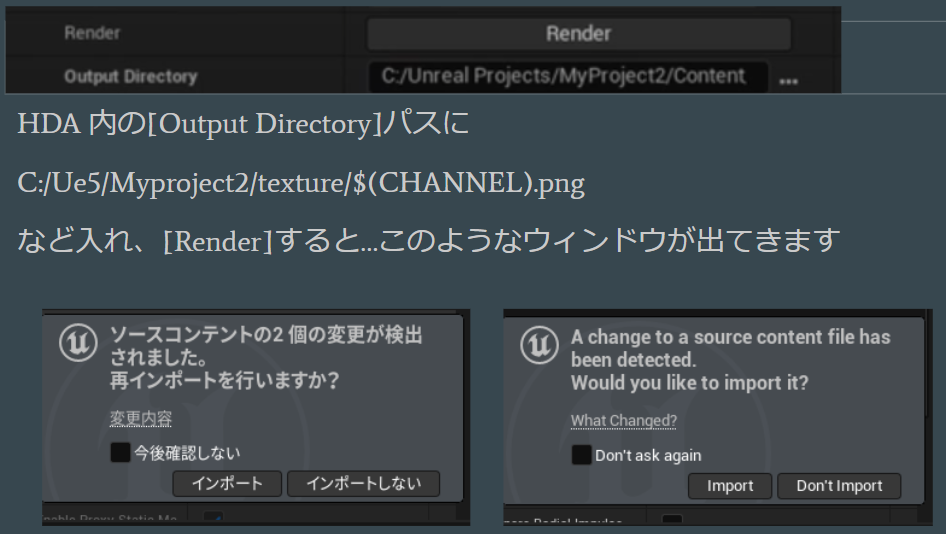
Task: Click the Output Directory label
Action: point(131,77)
